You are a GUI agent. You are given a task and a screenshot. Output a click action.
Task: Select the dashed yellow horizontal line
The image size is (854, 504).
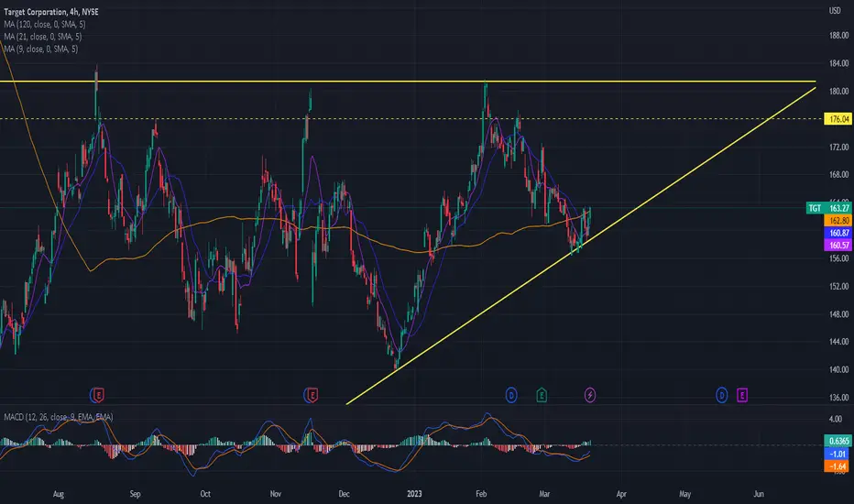tap(411, 118)
